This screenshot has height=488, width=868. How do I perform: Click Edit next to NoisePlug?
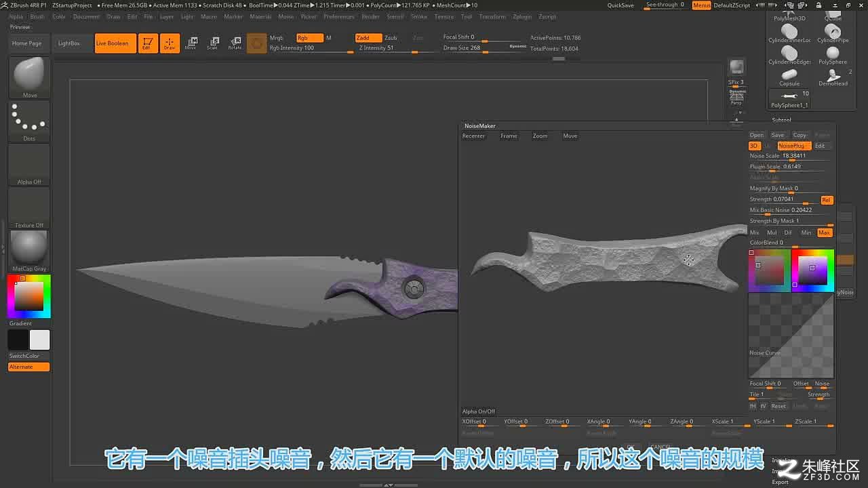821,146
